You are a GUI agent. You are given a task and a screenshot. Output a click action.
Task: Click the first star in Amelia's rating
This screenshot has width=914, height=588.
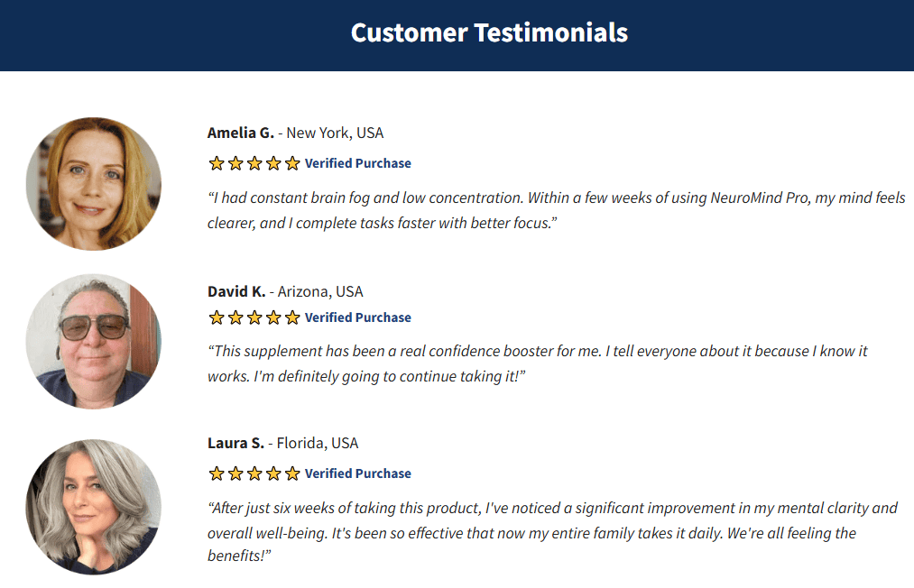(x=217, y=163)
